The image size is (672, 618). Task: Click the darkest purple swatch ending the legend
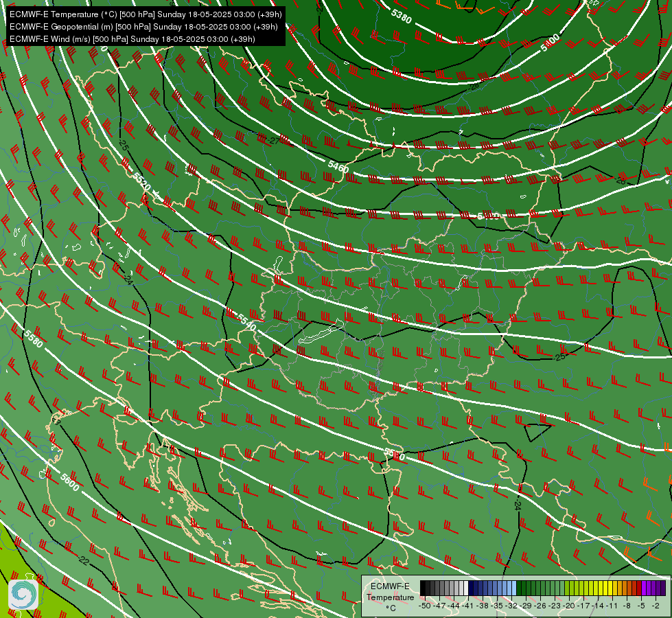(x=663, y=588)
